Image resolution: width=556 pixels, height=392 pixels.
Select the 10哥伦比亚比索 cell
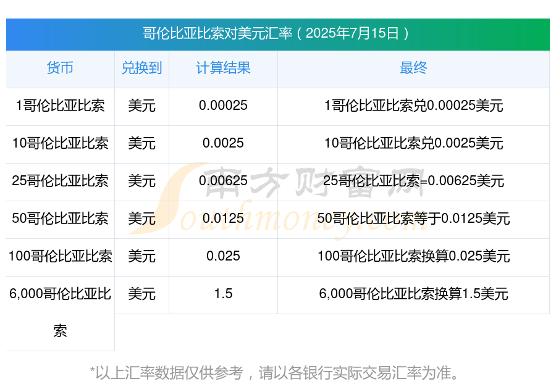click(x=61, y=143)
